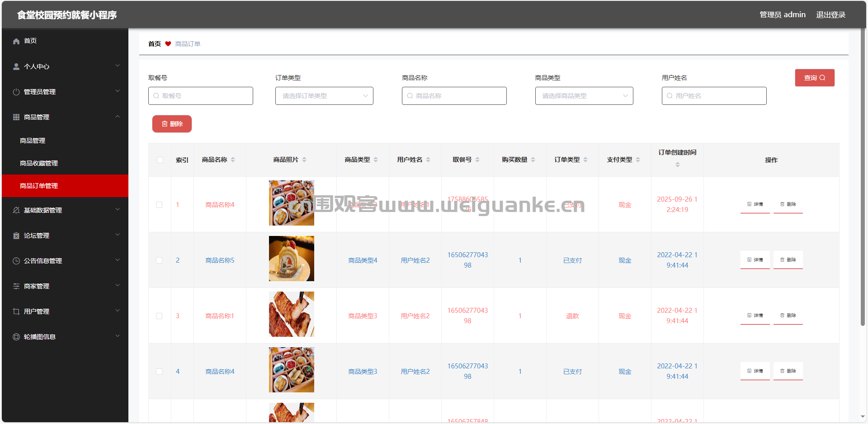
Task: Open the 商品类型 dropdown filter
Action: click(x=584, y=96)
